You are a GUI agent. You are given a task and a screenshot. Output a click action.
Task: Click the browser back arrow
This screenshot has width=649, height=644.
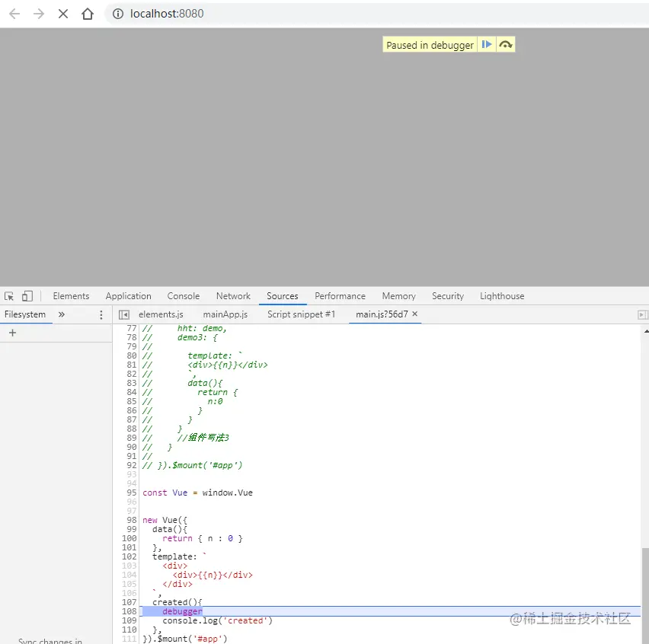[x=14, y=14]
